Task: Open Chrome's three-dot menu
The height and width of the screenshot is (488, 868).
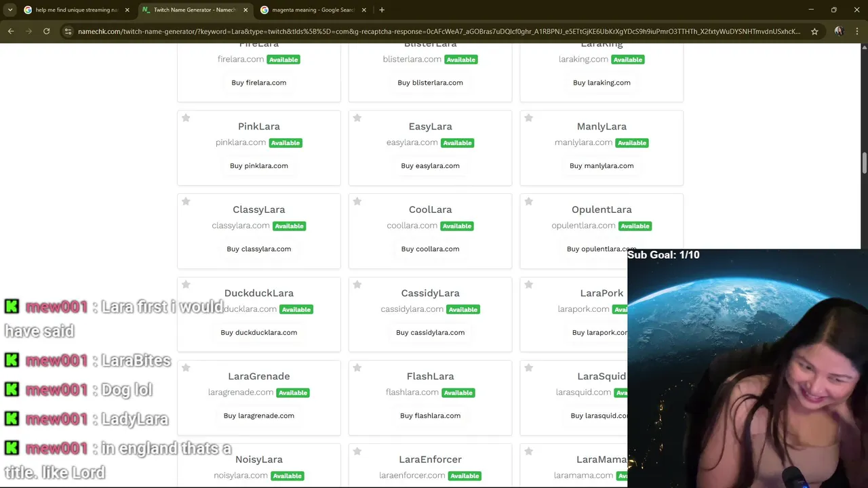Action: 856,31
